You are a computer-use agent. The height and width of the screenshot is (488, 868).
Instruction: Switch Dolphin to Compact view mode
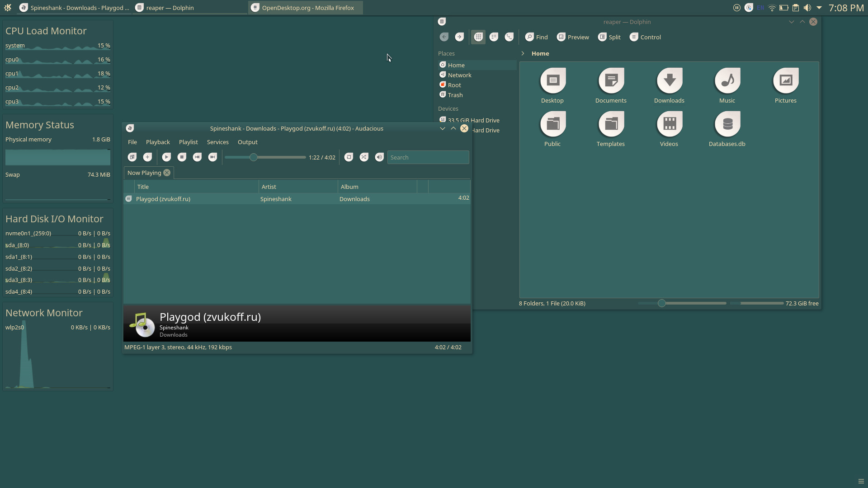(494, 37)
